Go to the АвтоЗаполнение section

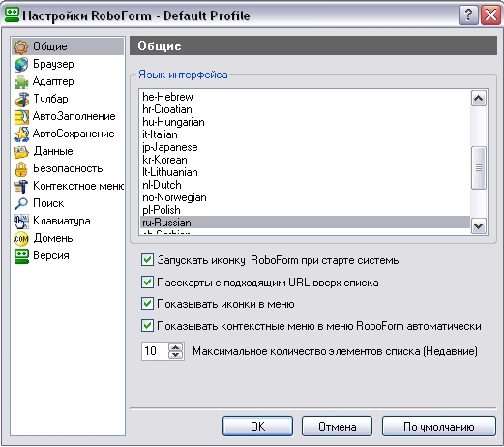[x=74, y=116]
